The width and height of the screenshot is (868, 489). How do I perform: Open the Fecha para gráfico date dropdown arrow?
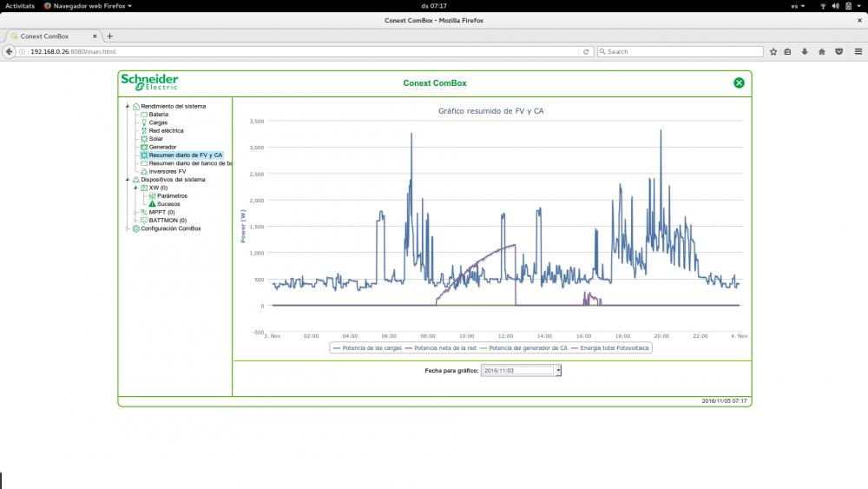click(x=558, y=371)
